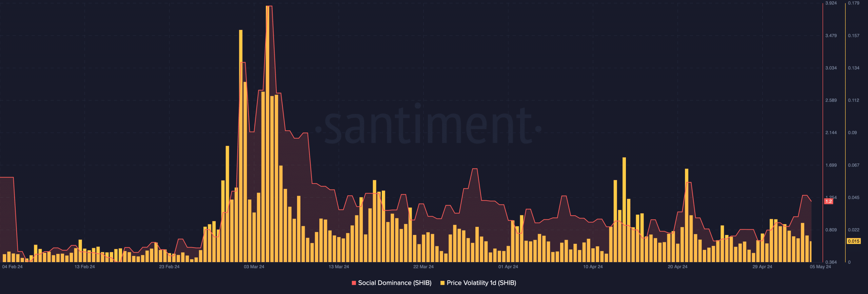Click the 0.134 volatility axis value

pos(854,68)
